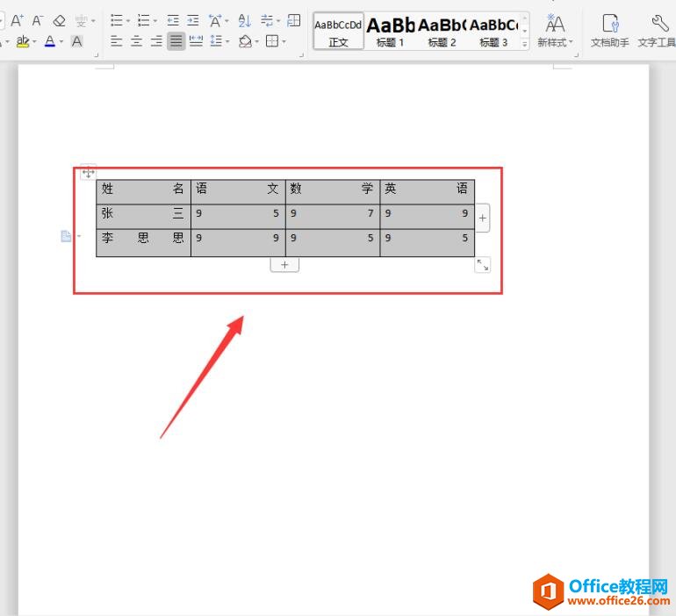
Task: Click the 英语 header cell
Action: pos(428,192)
